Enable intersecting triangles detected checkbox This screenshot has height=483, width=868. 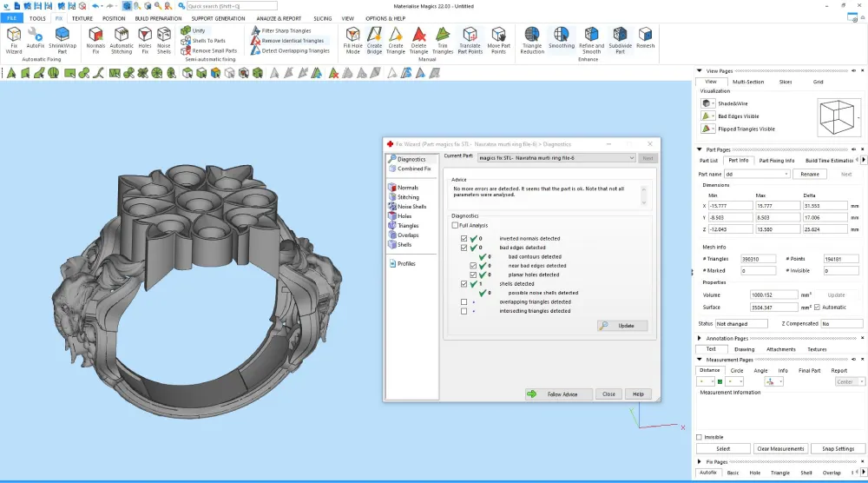pyautogui.click(x=464, y=311)
